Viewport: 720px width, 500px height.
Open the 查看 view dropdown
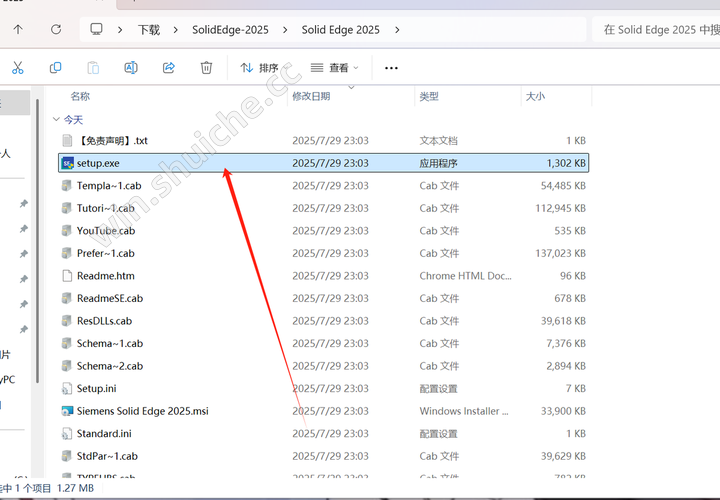point(334,68)
